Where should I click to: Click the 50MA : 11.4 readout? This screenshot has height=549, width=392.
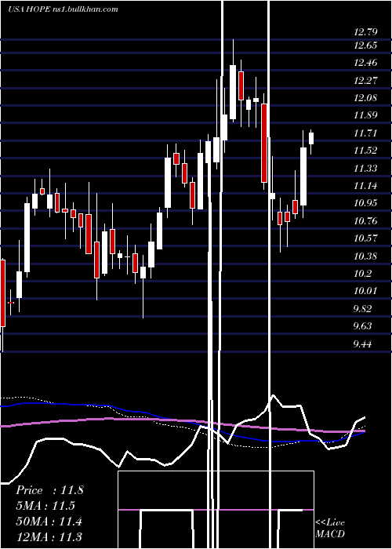(x=49, y=522)
